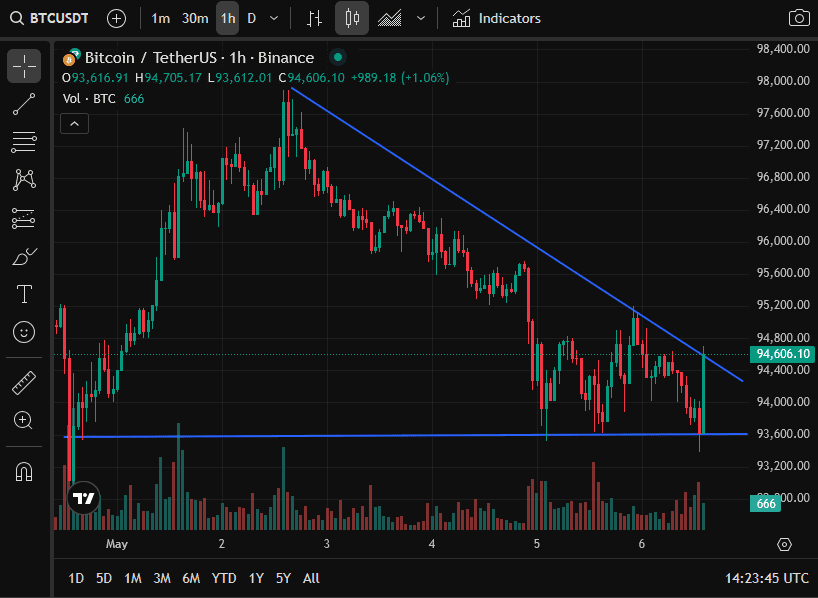Select the ruler measure tool
The width and height of the screenshot is (818, 598).
(24, 382)
